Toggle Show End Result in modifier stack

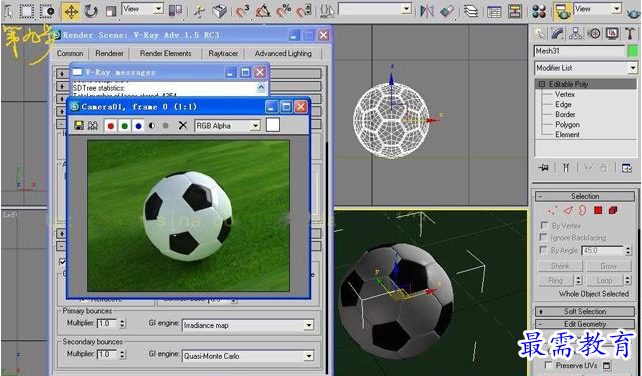tap(566, 168)
